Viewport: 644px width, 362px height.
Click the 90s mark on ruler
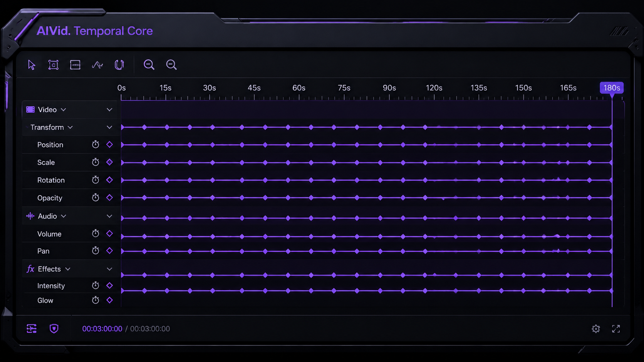(389, 88)
